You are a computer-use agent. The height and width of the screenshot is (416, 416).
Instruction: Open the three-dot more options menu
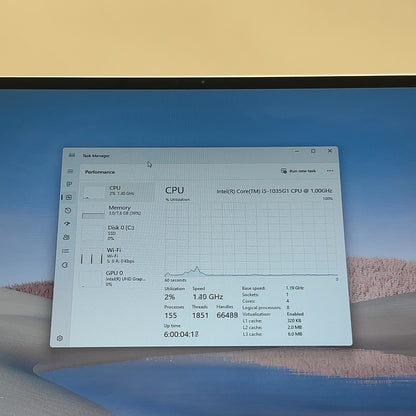coord(330,171)
